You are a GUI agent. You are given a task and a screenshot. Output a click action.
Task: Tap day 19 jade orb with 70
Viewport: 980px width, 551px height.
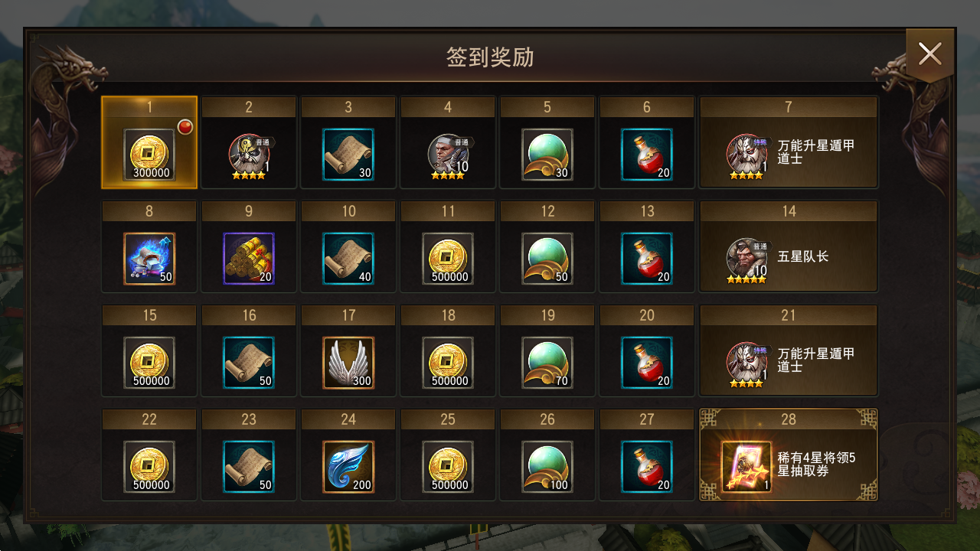pyautogui.click(x=547, y=363)
